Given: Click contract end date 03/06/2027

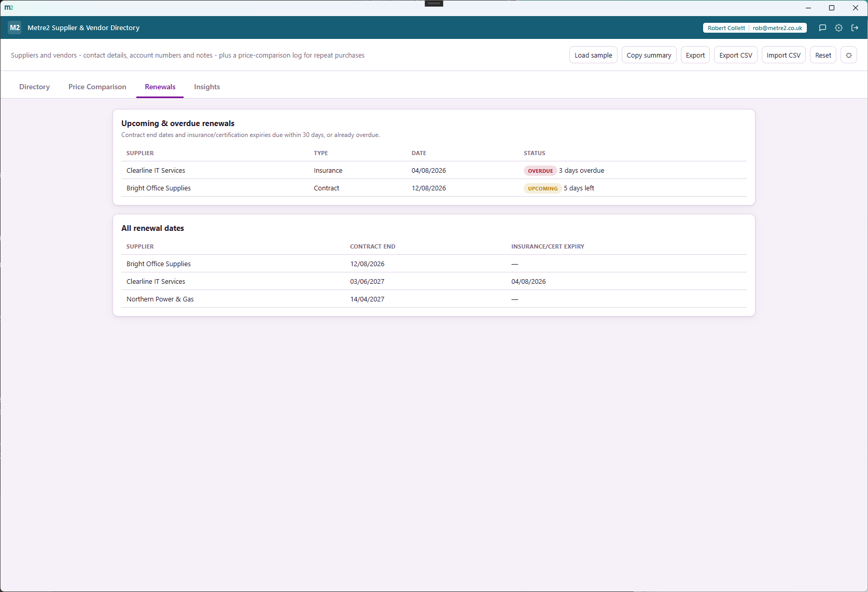Looking at the screenshot, I should (x=367, y=281).
